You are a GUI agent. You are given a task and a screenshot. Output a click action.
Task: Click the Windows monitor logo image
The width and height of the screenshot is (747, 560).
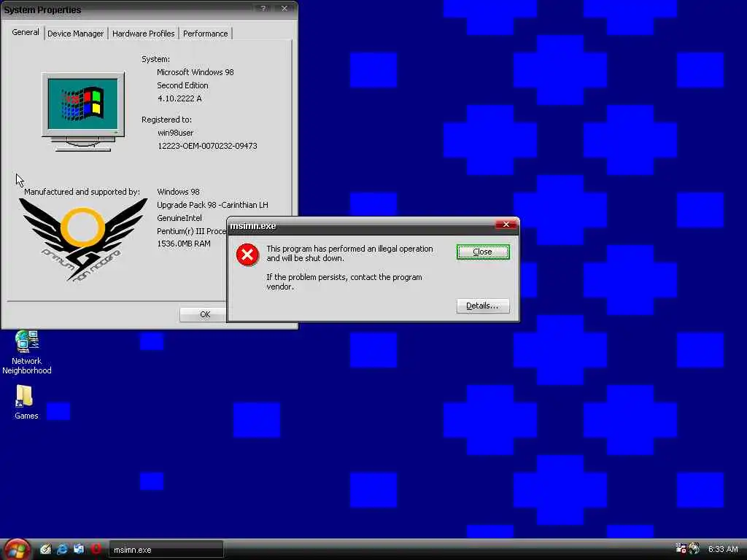(x=83, y=112)
